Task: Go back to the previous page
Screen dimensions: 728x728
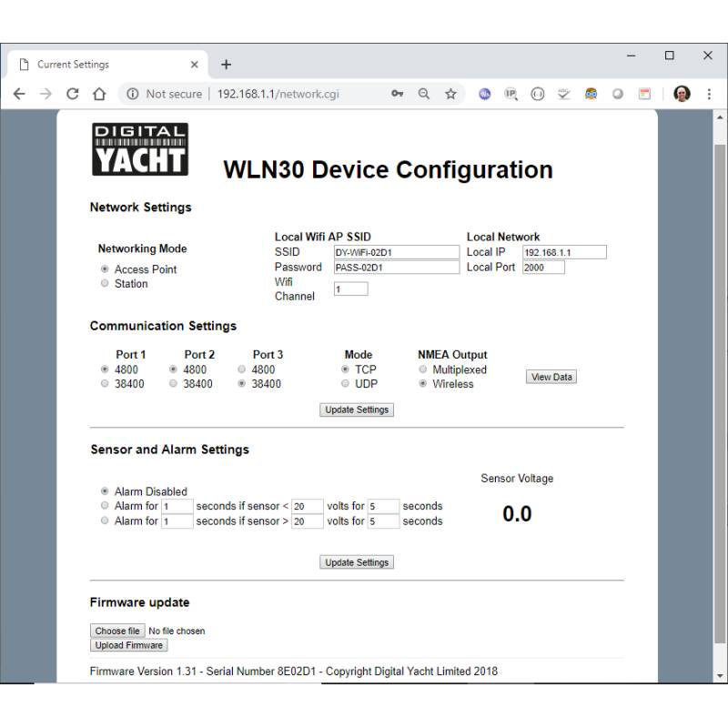Action: click(19, 94)
